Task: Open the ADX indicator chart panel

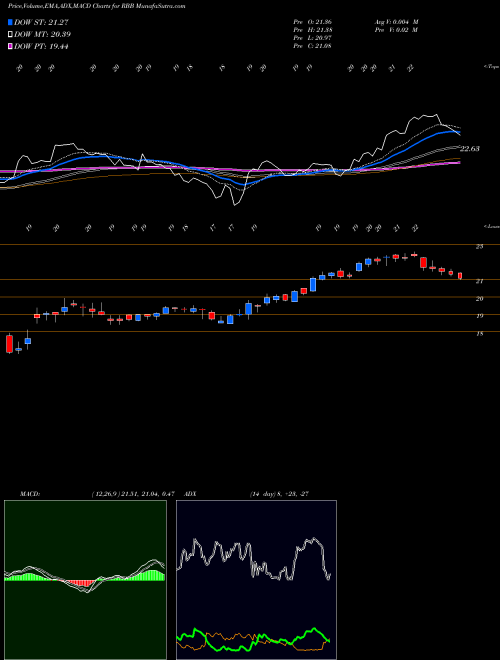Action: coord(256,580)
